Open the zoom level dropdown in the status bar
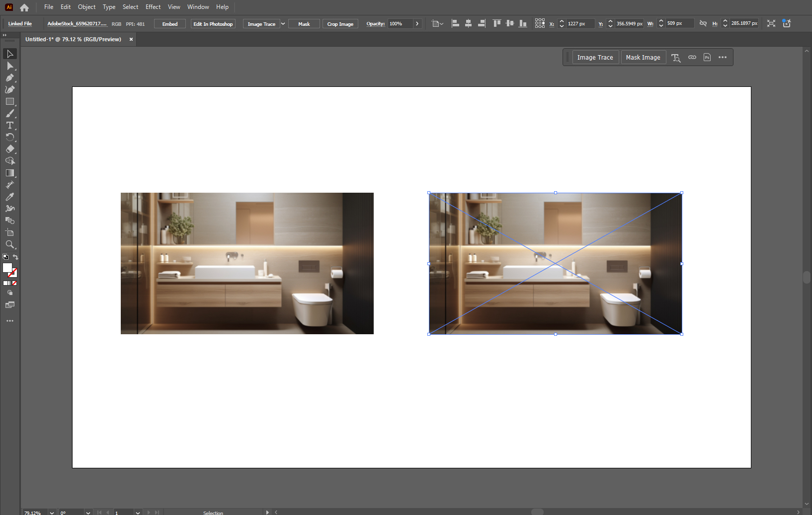The height and width of the screenshot is (515, 812). point(52,513)
